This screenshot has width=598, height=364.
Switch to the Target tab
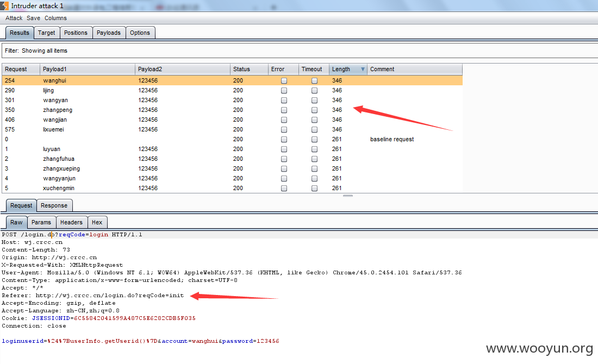click(47, 33)
